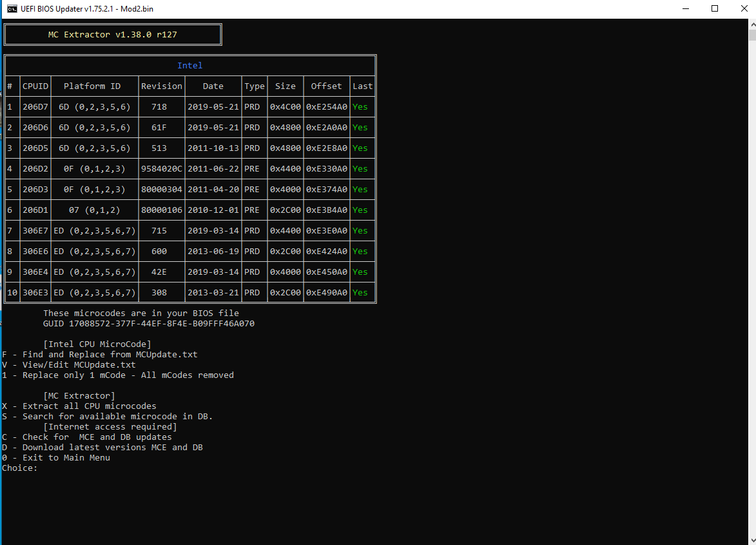Screen dimensions: 756x545
Task: Select CPUID 306E7 cell
Action: [x=35, y=231]
